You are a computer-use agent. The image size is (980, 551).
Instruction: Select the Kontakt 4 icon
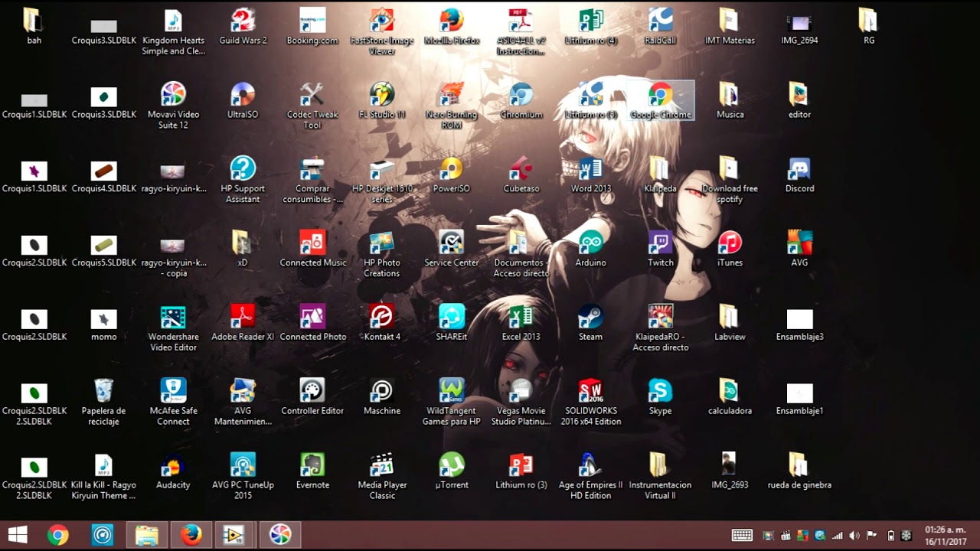[x=382, y=323]
